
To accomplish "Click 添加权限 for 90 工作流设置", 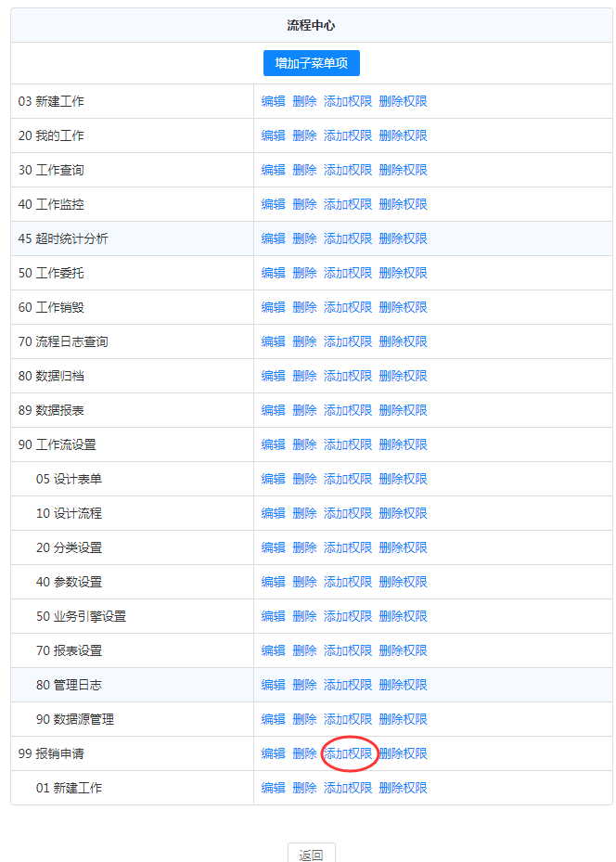I will [348, 444].
